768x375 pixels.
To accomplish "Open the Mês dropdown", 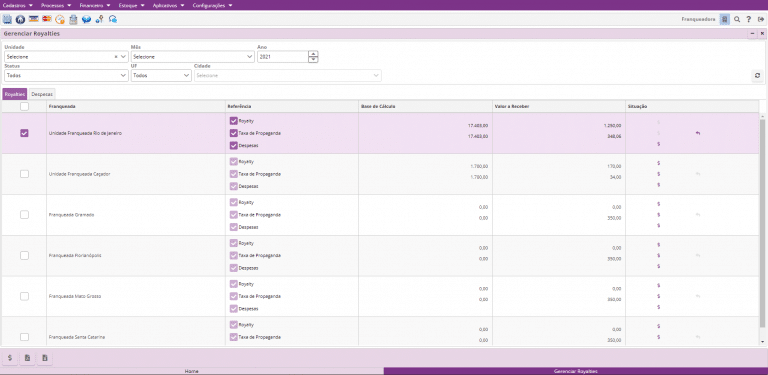I will (x=192, y=57).
